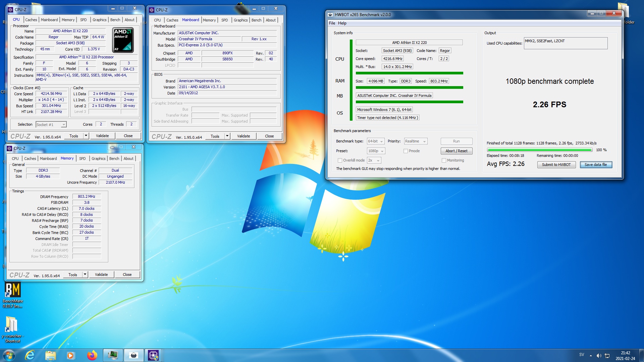Switch to Caches tab in CPU window
Screen dimensions: 644x362
(31, 20)
